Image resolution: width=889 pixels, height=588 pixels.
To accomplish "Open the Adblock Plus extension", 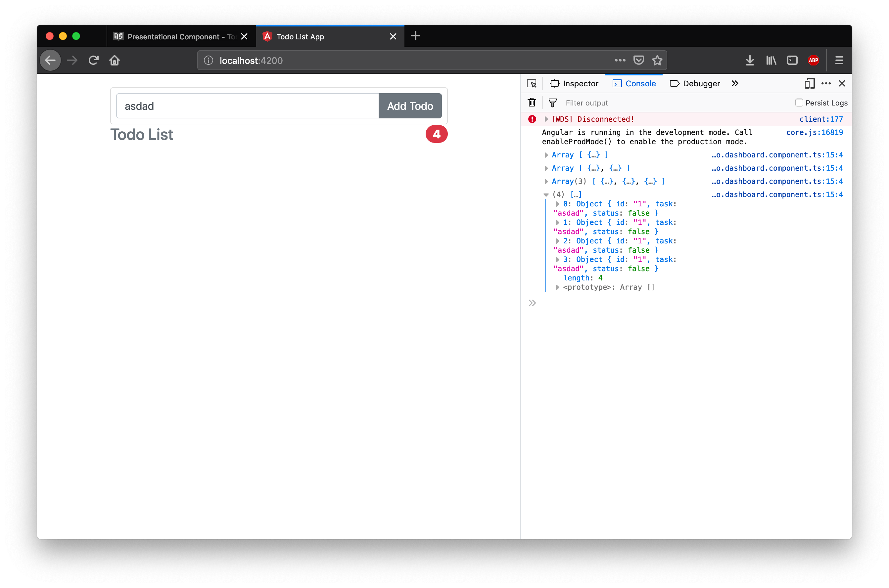I will (813, 61).
